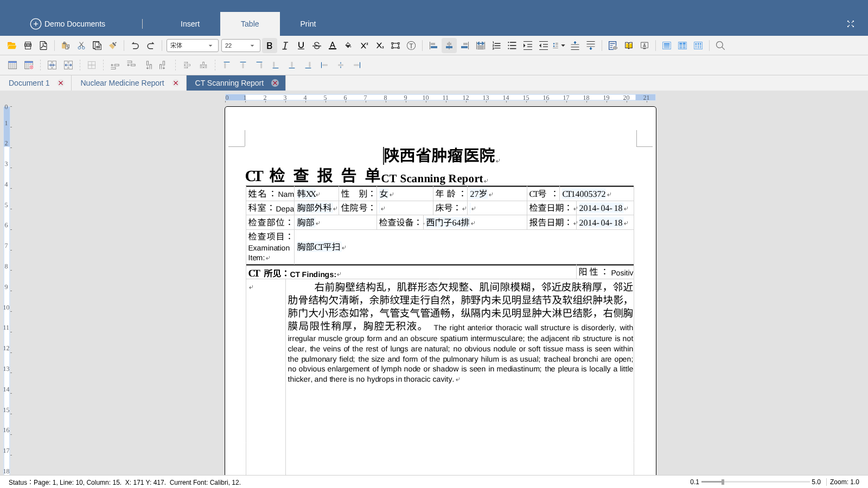This screenshot has width=868, height=488.
Task: Align paragraph to the left
Action: point(433,46)
